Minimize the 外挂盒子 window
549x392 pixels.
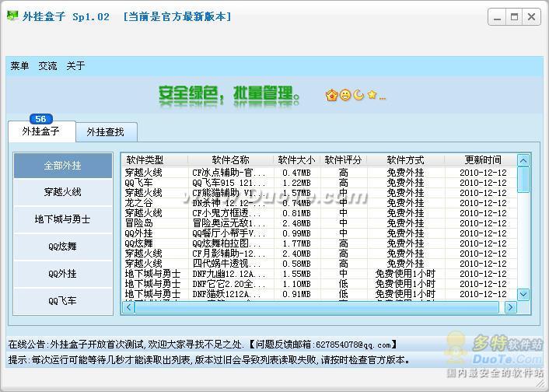click(x=497, y=16)
